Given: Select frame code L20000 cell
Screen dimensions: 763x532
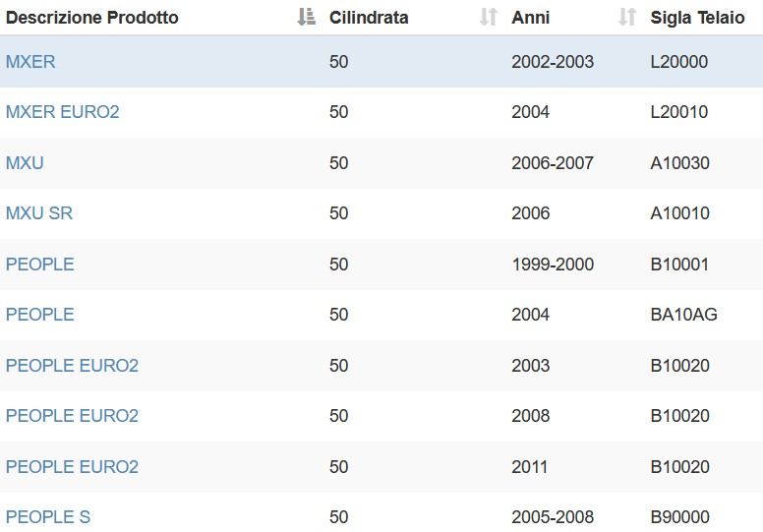Looking at the screenshot, I should click(x=678, y=62).
